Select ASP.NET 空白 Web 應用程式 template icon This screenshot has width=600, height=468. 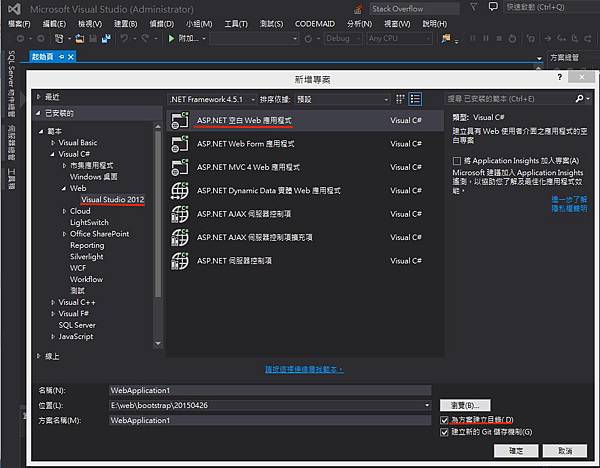(x=179, y=120)
